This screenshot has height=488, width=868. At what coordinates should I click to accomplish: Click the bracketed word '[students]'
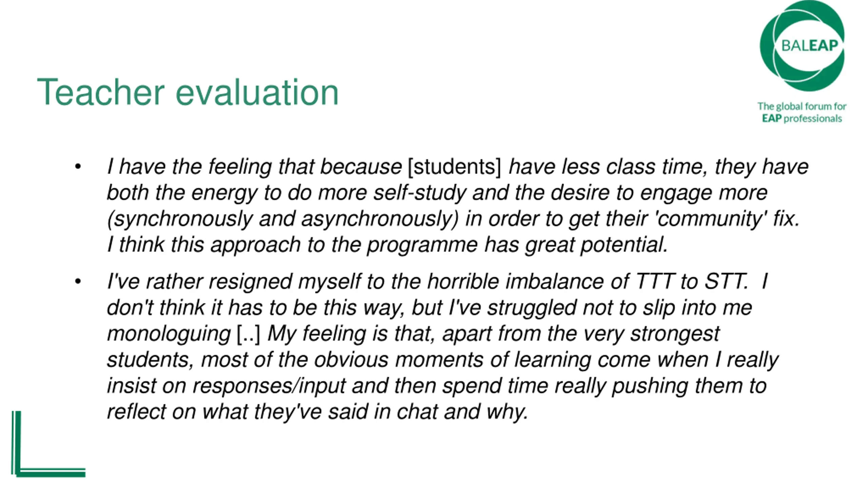[454, 167]
